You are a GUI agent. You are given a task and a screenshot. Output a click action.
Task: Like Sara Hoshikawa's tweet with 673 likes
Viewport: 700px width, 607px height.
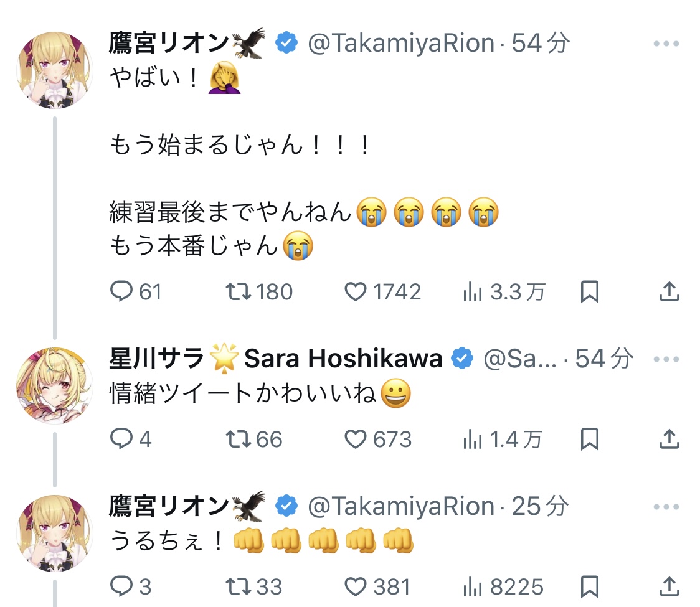tap(356, 440)
